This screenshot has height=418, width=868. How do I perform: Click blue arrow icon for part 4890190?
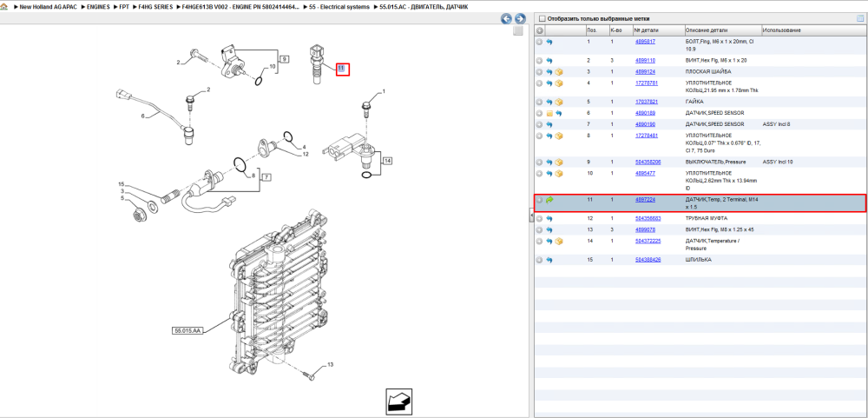(549, 124)
